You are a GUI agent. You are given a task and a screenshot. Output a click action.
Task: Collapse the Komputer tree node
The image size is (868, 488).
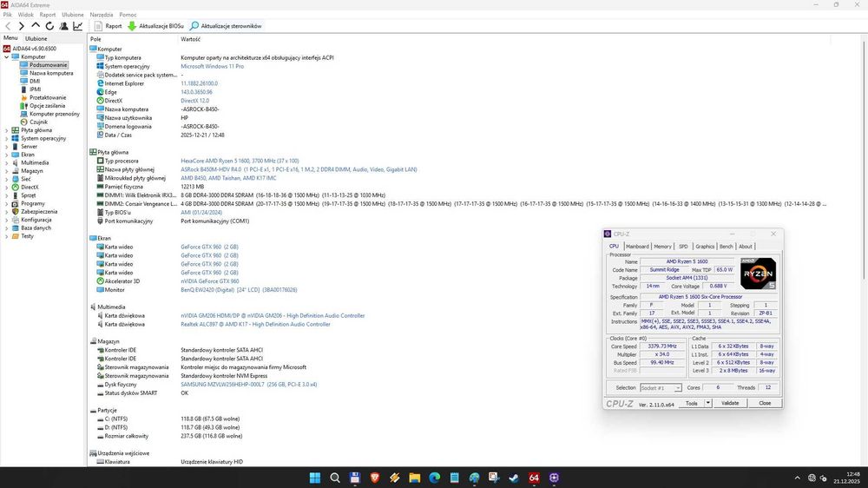pos(7,56)
